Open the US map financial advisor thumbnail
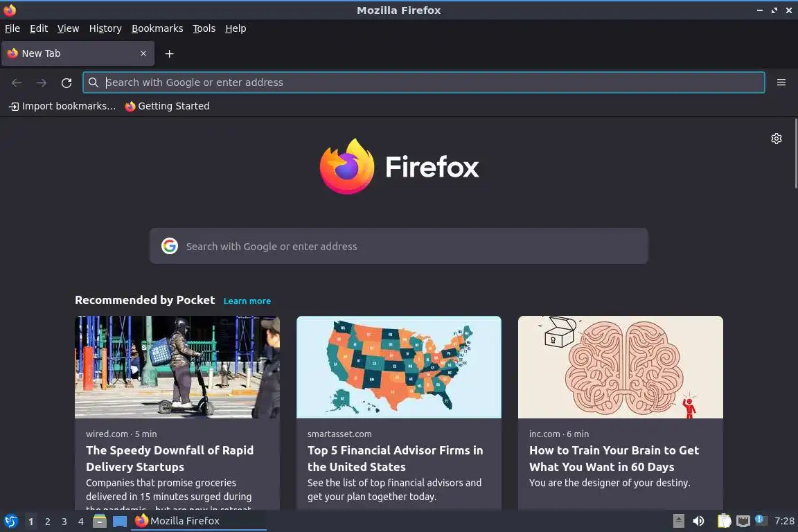 pyautogui.click(x=399, y=367)
